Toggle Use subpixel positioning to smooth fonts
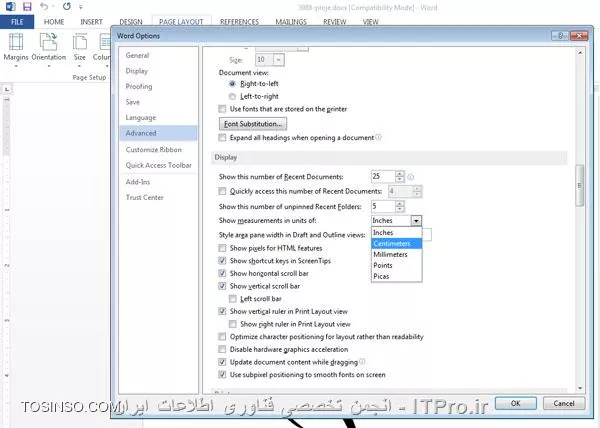The height and width of the screenshot is (428, 600). click(x=222, y=374)
